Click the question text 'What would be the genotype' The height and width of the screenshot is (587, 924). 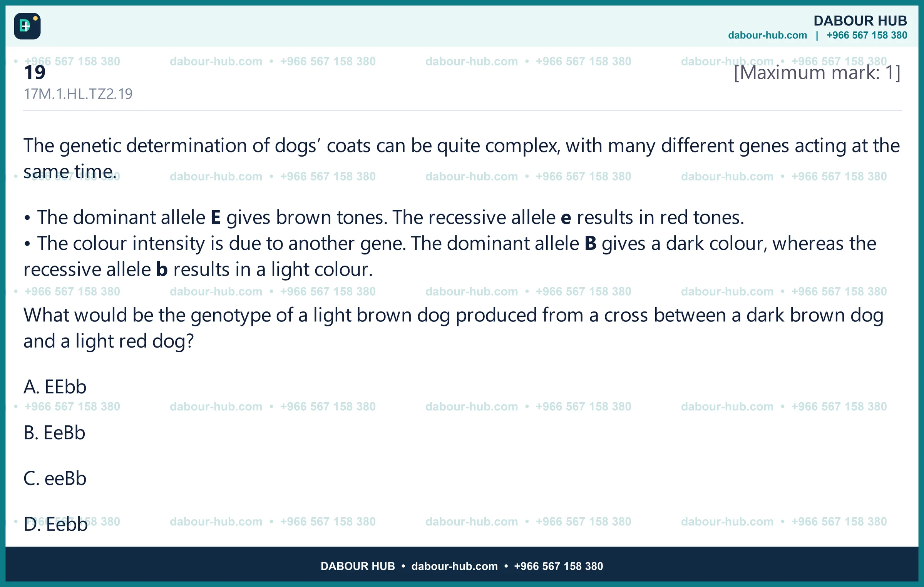pos(454,328)
